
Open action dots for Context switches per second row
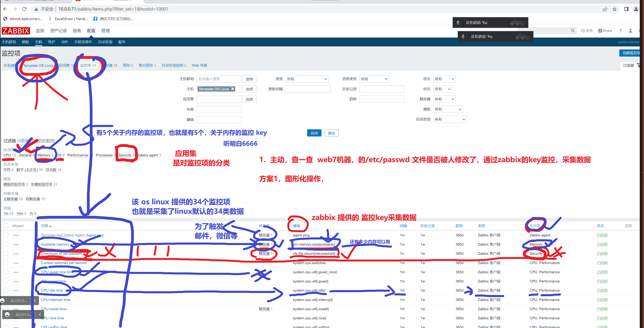coord(16,263)
